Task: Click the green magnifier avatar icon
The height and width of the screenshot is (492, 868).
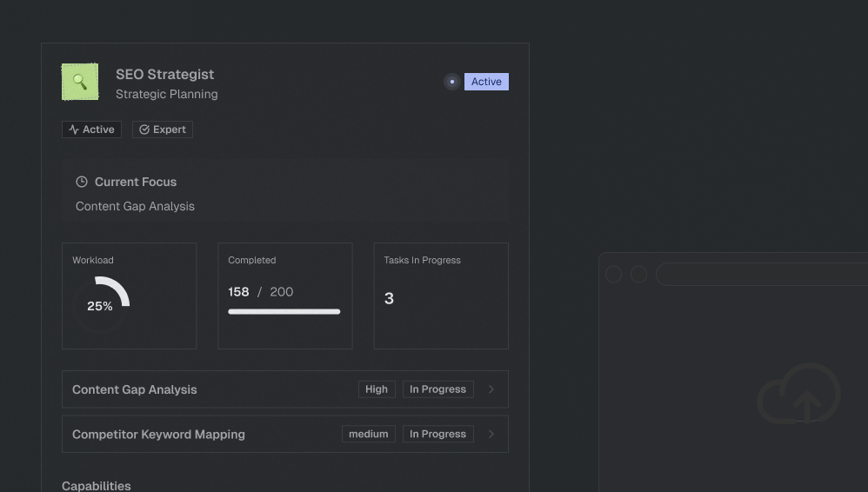Action: [80, 82]
